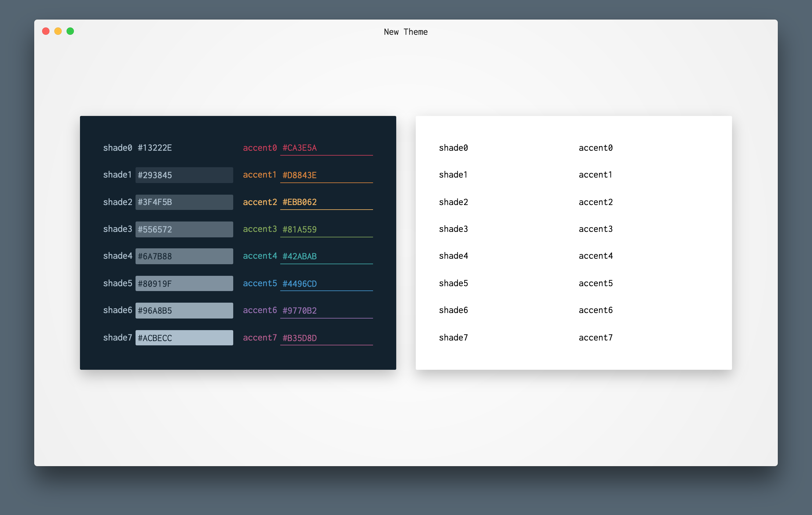Click the accent7 label in light panel
The width and height of the screenshot is (812, 515).
click(x=596, y=337)
